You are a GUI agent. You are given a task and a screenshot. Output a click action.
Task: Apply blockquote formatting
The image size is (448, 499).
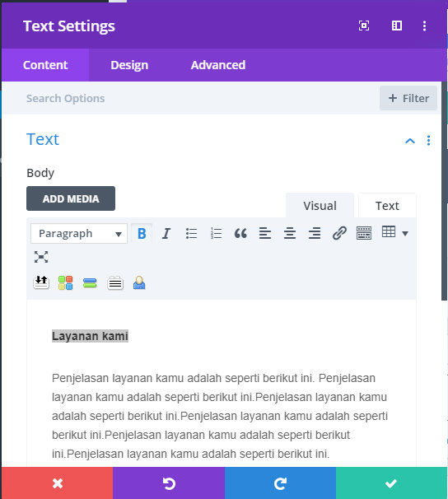(x=240, y=233)
